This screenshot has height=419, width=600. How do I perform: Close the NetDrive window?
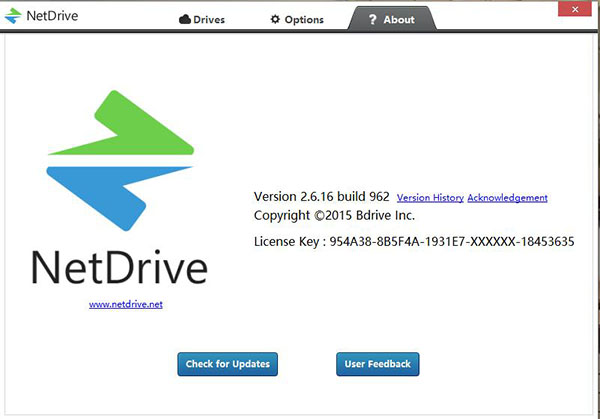575,9
